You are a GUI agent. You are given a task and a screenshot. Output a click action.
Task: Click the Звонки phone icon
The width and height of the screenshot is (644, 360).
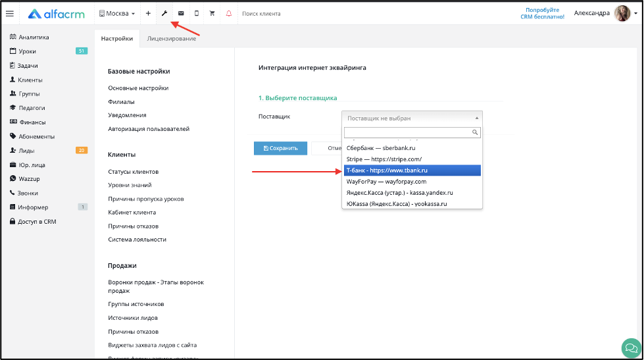click(12, 192)
